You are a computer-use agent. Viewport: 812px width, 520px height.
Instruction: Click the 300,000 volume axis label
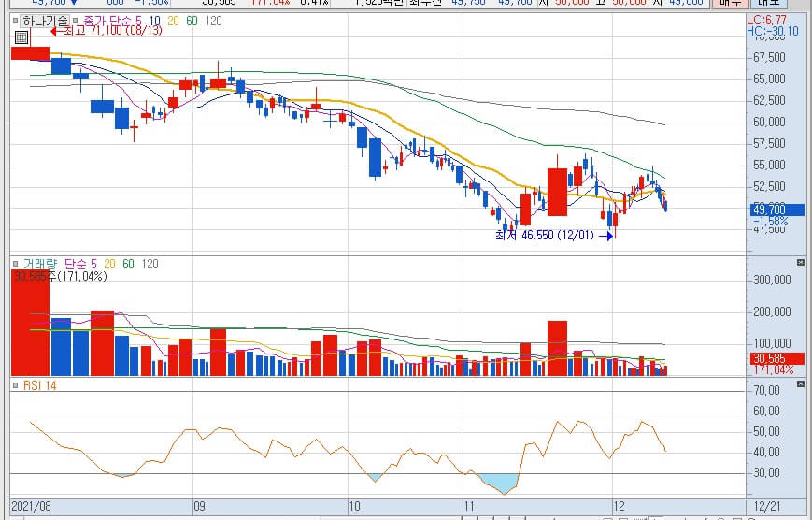point(772,280)
